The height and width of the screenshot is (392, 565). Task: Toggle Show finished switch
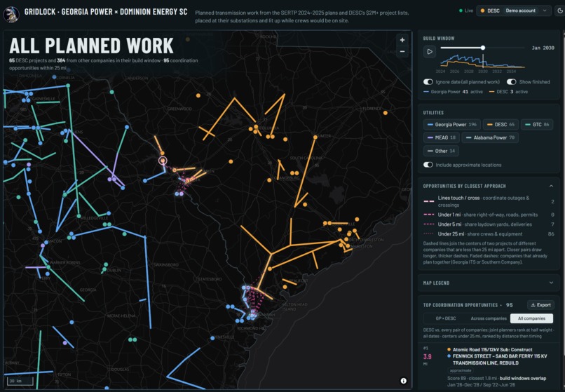[x=511, y=82]
